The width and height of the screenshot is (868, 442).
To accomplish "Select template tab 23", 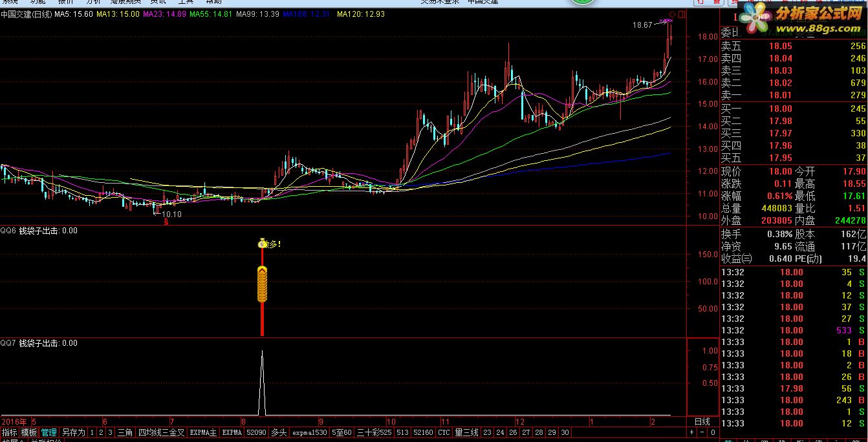I will click(x=487, y=432).
